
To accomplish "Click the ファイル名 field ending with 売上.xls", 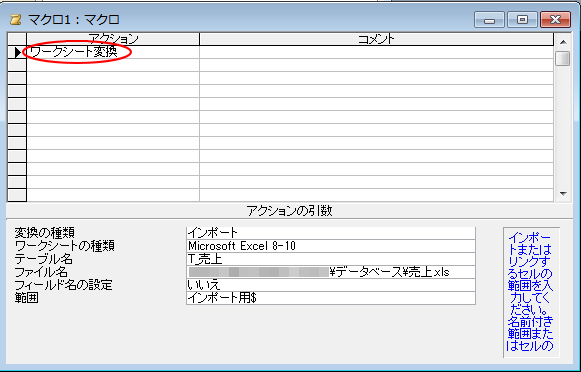I will coord(331,272).
